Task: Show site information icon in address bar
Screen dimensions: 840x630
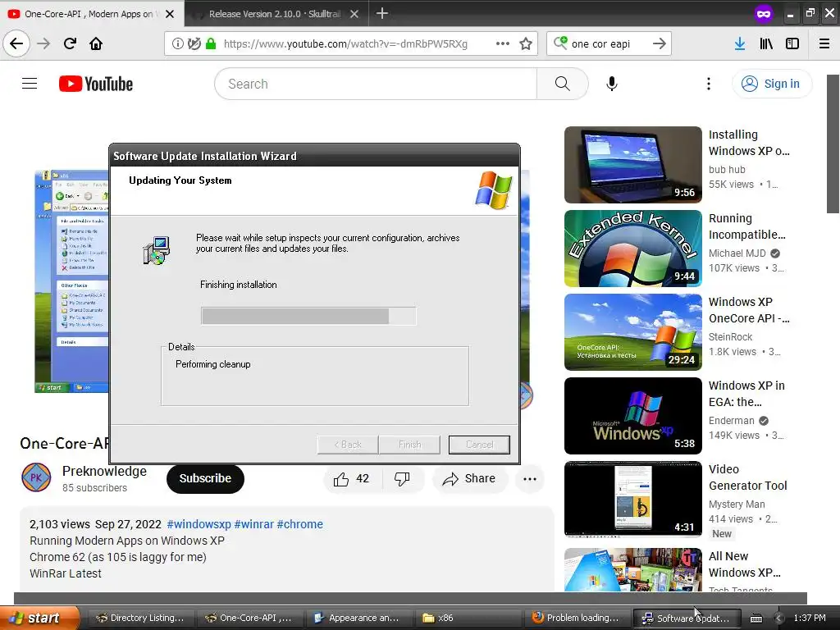Action: pos(177,43)
